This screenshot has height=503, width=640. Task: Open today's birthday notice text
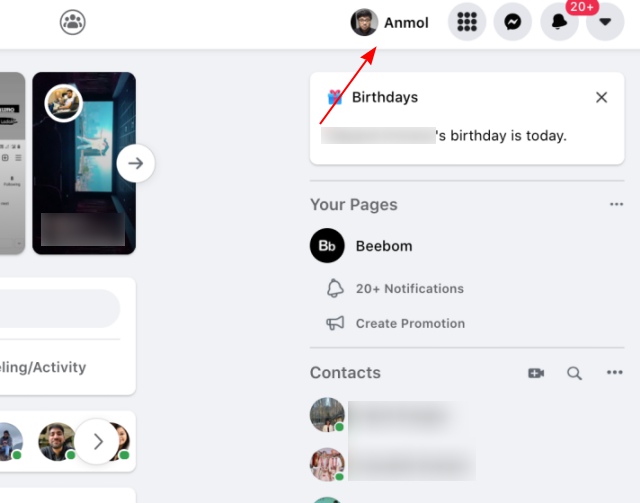pyautogui.click(x=444, y=136)
